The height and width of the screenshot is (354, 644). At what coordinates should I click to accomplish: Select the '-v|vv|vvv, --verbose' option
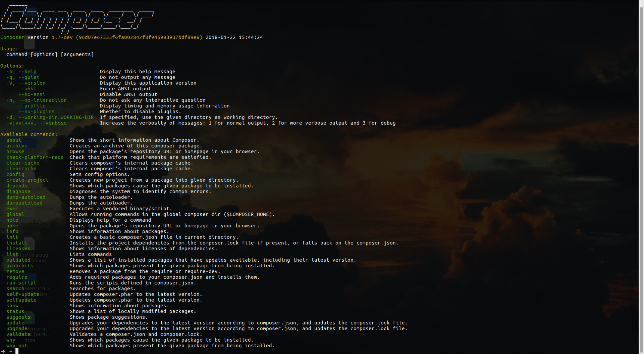[x=37, y=123]
